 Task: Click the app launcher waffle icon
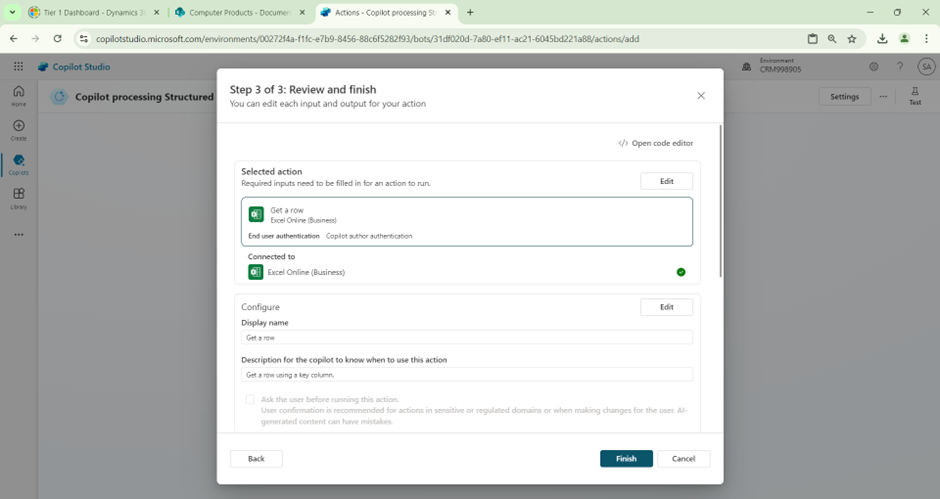point(18,67)
